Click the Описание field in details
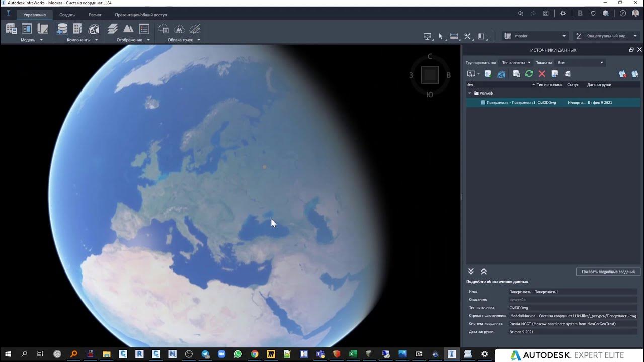 click(573, 300)
